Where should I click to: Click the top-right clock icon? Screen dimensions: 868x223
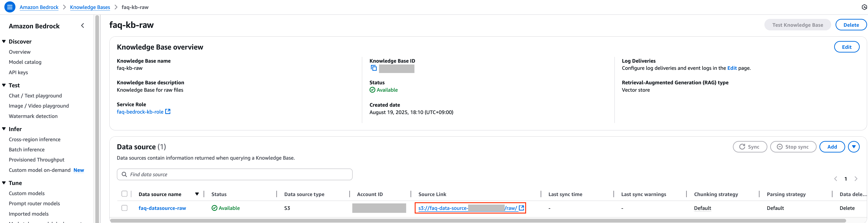point(865,7)
